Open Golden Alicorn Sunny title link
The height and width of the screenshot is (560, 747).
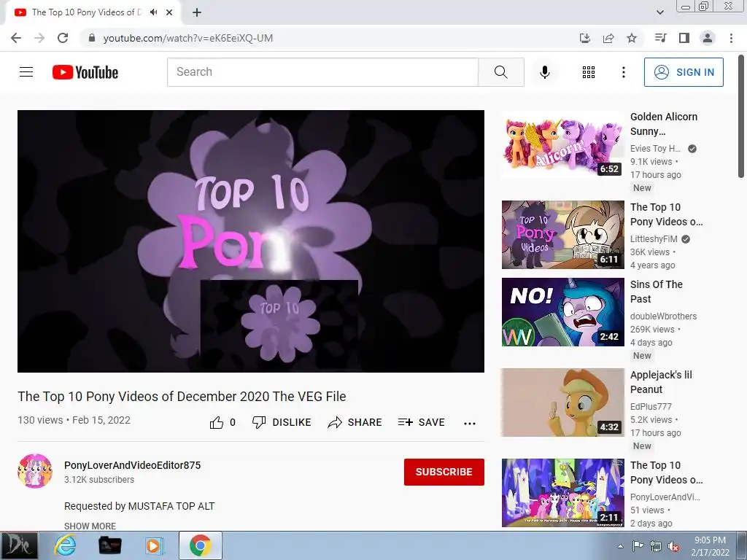664,124
